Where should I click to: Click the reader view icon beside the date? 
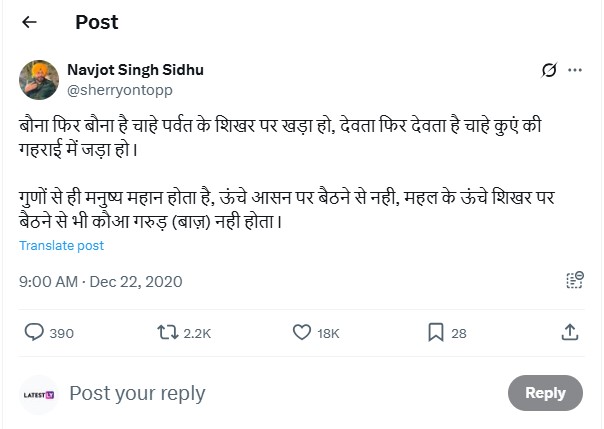tap(574, 281)
